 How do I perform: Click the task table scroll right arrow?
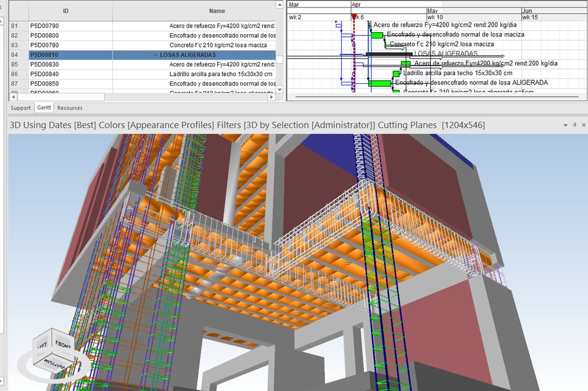pyautogui.click(x=272, y=97)
